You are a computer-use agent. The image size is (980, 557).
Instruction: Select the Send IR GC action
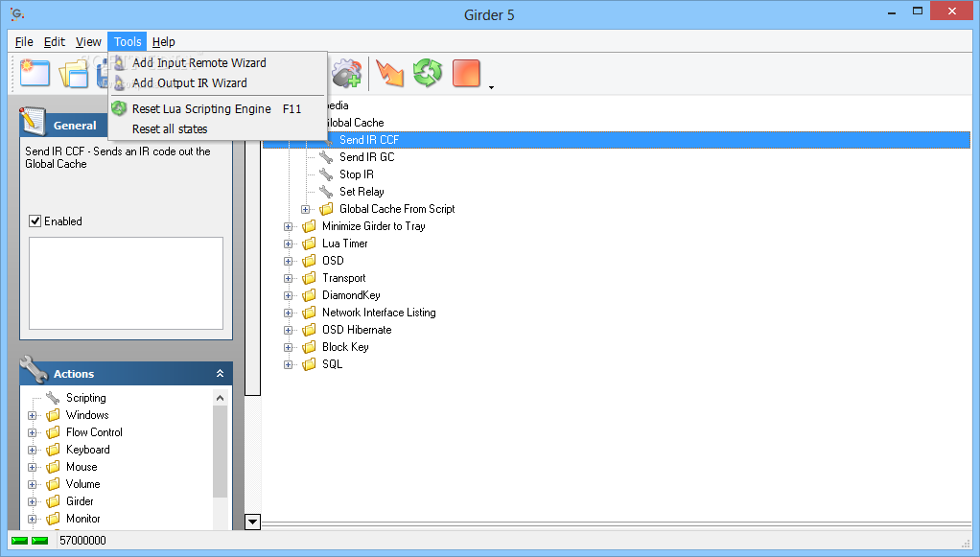(x=367, y=157)
